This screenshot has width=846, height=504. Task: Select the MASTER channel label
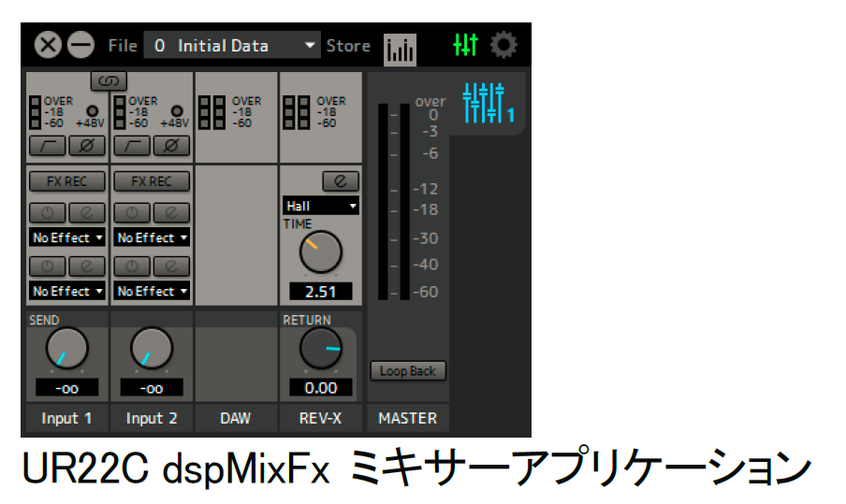pos(408,418)
